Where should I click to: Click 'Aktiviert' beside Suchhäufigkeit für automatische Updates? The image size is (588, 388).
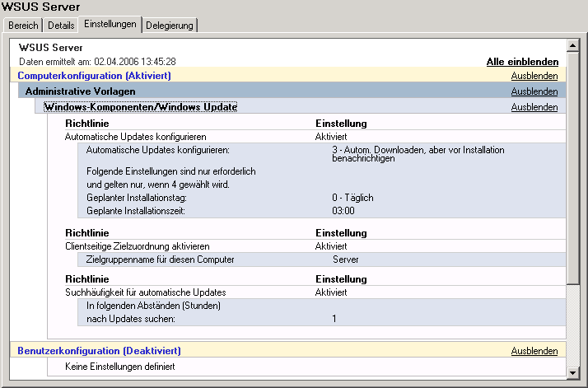click(331, 292)
